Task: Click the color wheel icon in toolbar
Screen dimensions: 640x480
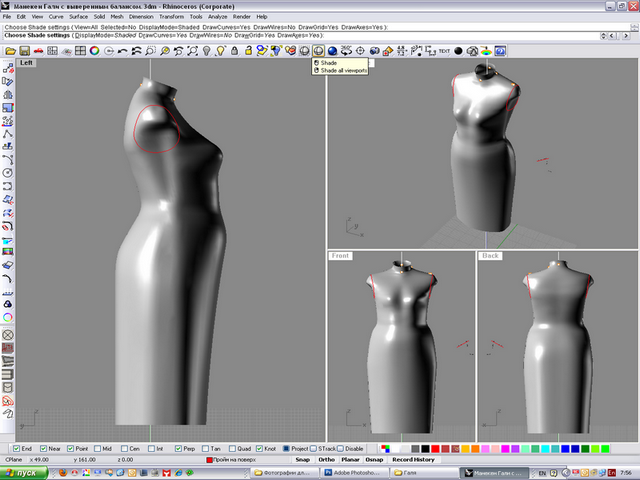Action: (94, 50)
